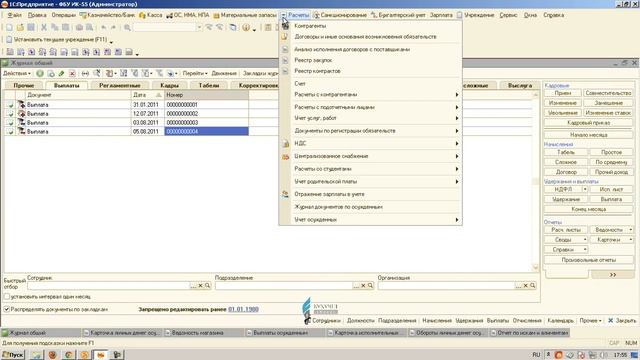
Task: Open the Сервис menu in menu bar
Action: tap(508, 15)
